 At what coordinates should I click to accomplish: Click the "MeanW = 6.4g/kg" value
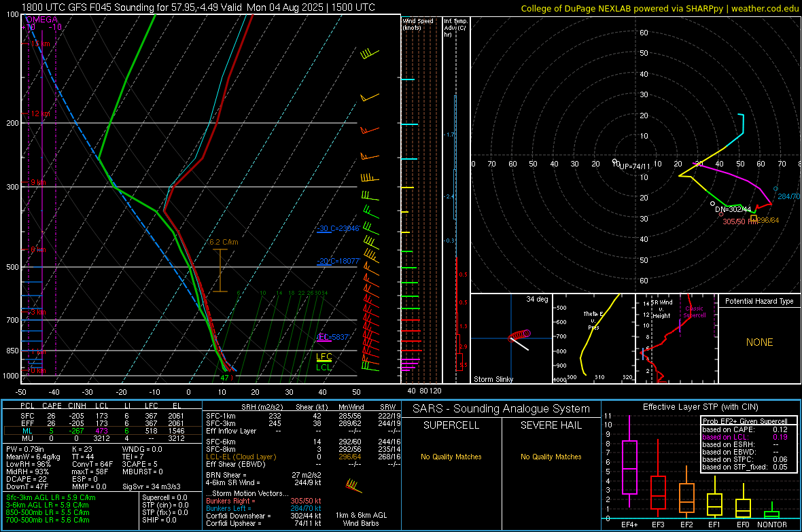coord(33,457)
